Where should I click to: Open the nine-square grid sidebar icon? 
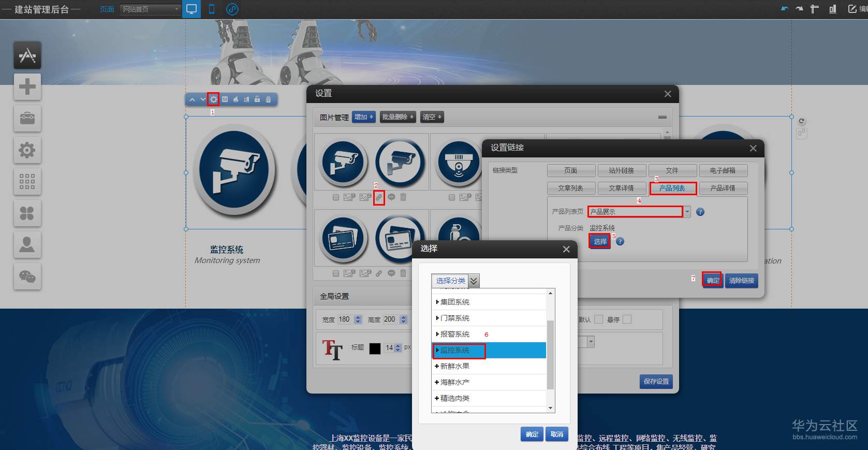click(27, 182)
